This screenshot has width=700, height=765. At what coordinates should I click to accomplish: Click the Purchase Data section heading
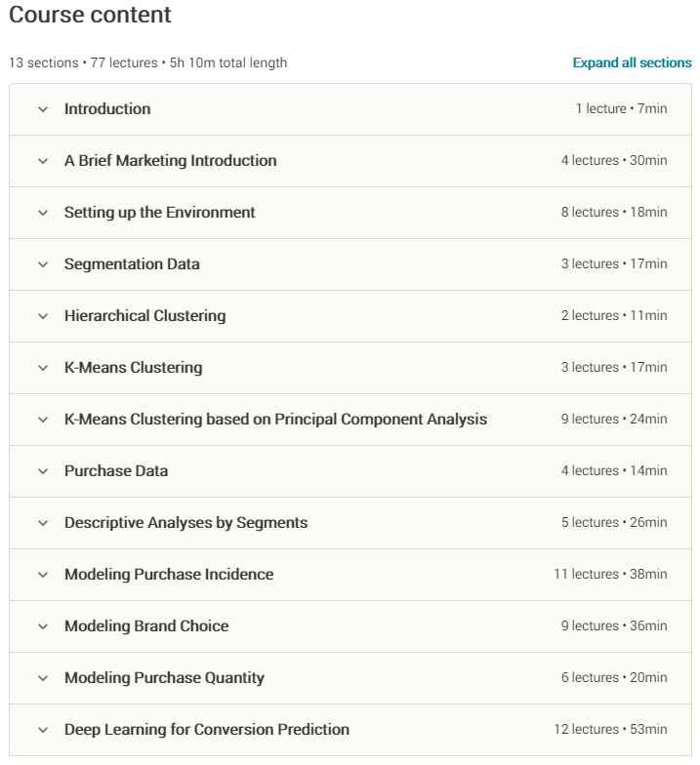pyautogui.click(x=116, y=471)
